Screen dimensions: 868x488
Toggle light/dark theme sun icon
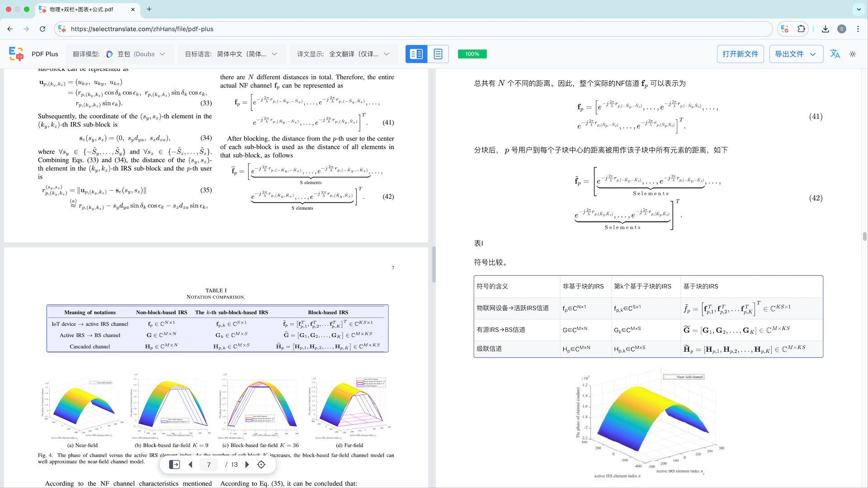853,54
